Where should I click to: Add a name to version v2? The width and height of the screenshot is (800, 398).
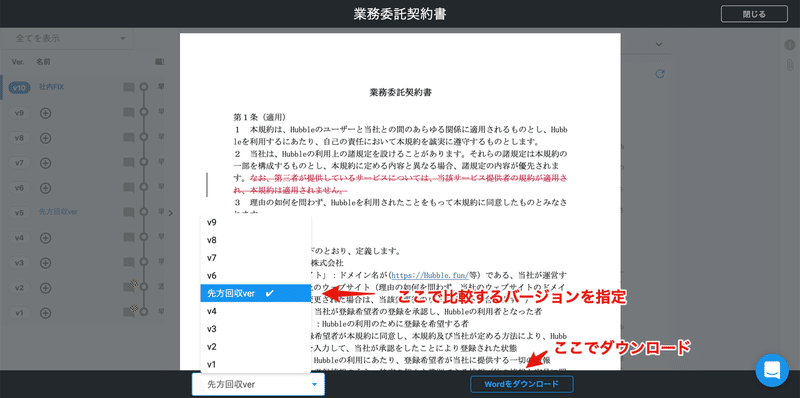coord(45,288)
